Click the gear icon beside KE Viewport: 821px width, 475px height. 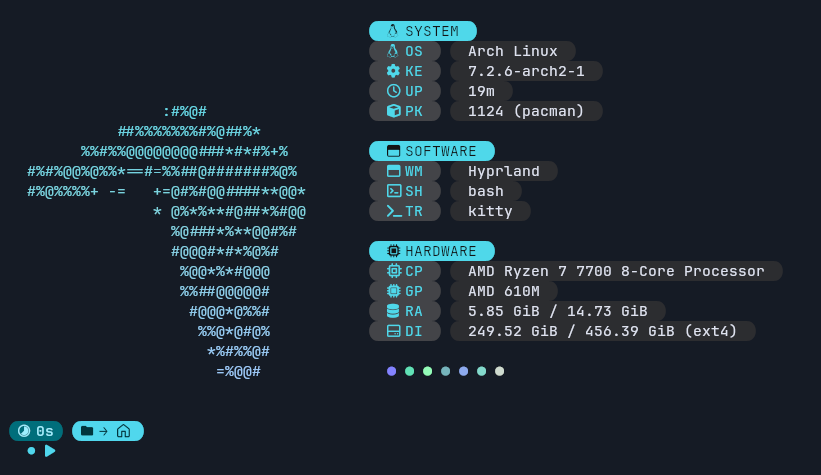point(393,71)
